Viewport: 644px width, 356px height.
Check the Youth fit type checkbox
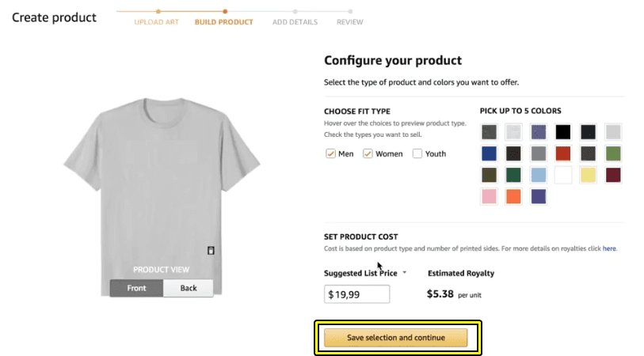417,154
